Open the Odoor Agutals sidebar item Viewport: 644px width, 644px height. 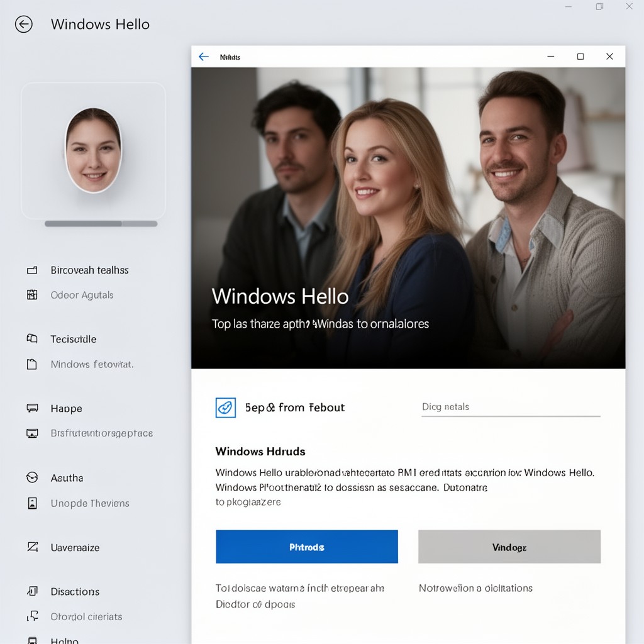[82, 295]
